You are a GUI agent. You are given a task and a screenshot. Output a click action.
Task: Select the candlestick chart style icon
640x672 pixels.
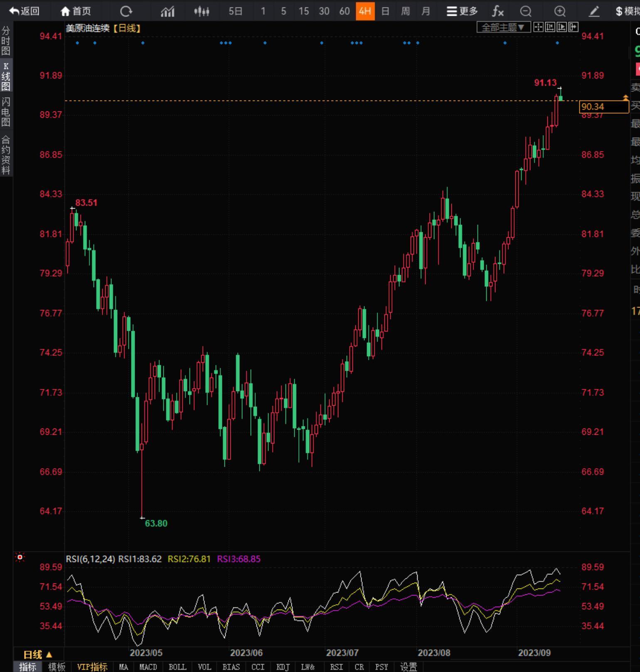click(202, 11)
